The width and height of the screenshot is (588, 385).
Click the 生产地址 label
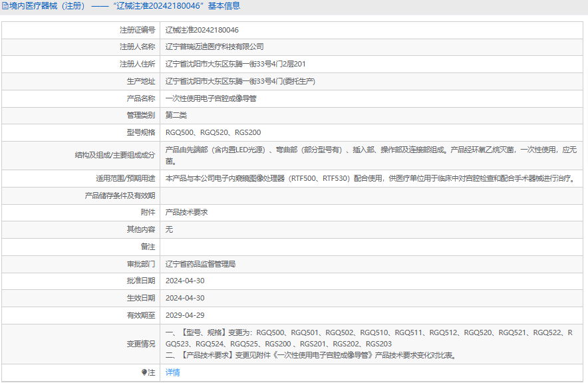[141, 81]
